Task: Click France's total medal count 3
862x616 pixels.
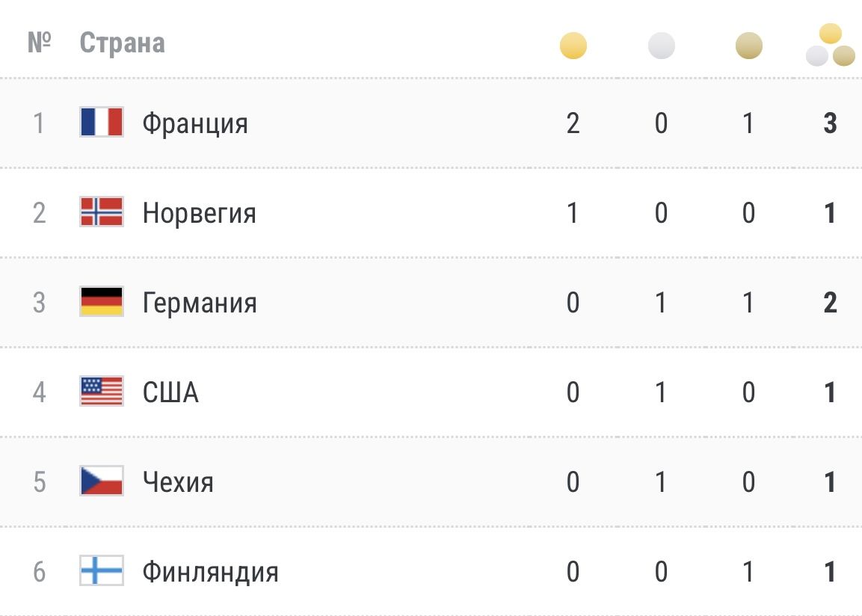Action: click(830, 123)
